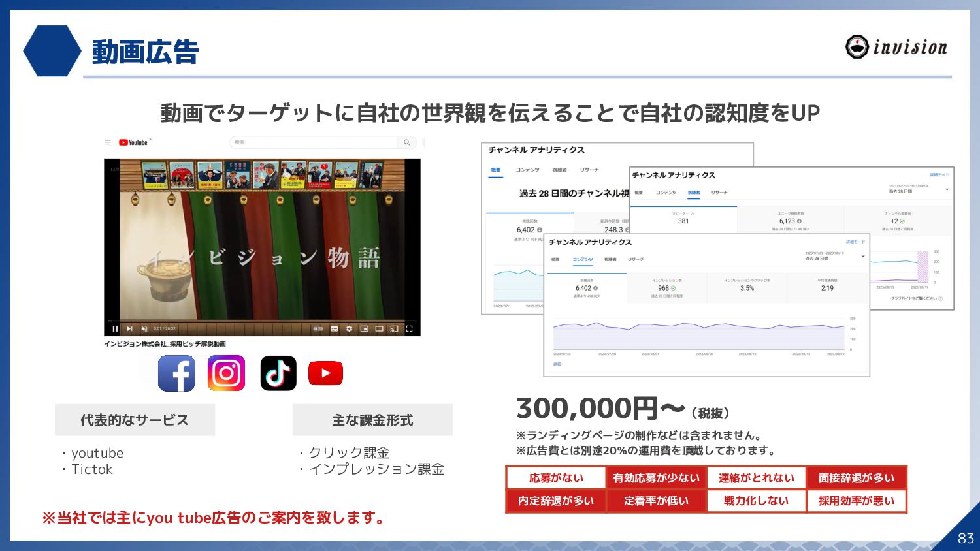The height and width of the screenshot is (551, 980).
Task: Toggle subtitles with the captions icon
Action: pyautogui.click(x=335, y=329)
